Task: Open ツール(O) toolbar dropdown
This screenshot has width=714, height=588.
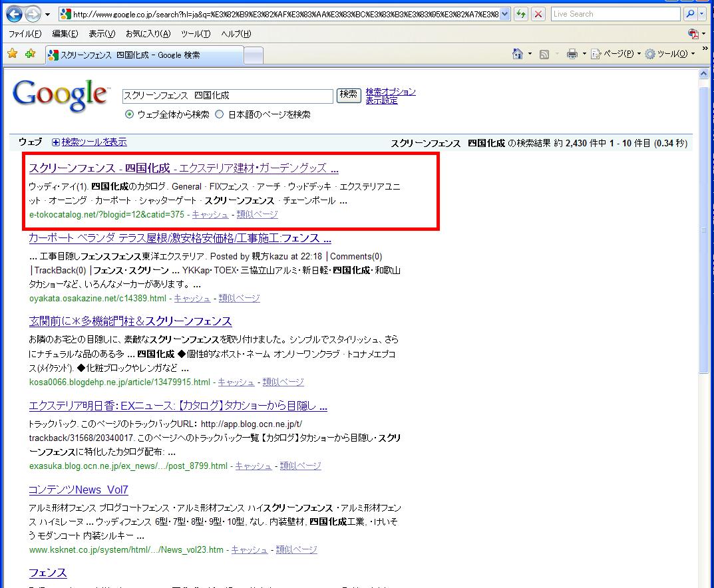Action: (x=670, y=55)
